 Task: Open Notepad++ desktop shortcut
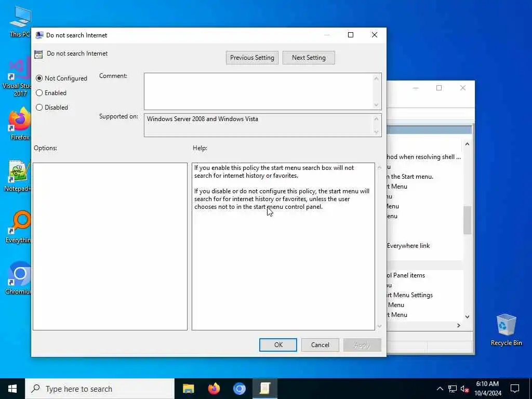pyautogui.click(x=18, y=176)
